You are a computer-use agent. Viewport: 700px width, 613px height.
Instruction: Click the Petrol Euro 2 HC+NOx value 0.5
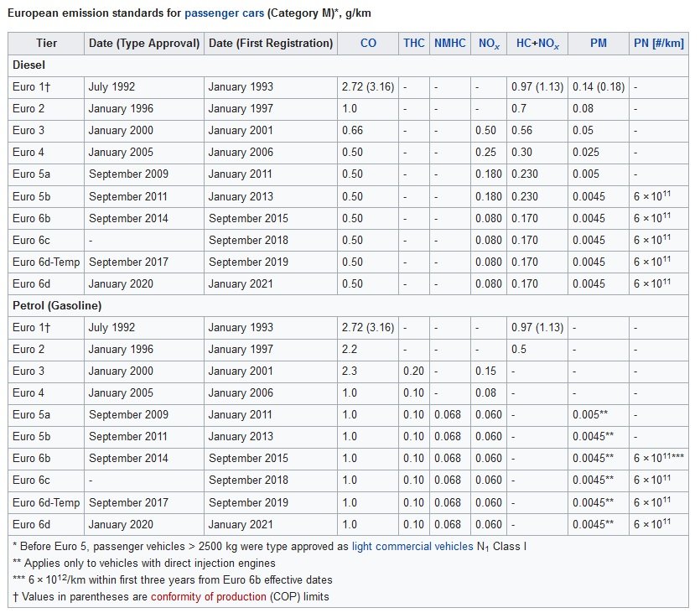519,349
